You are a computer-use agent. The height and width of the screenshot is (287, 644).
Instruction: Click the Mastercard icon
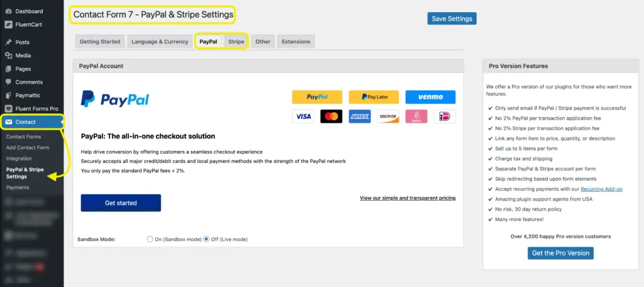pos(331,116)
